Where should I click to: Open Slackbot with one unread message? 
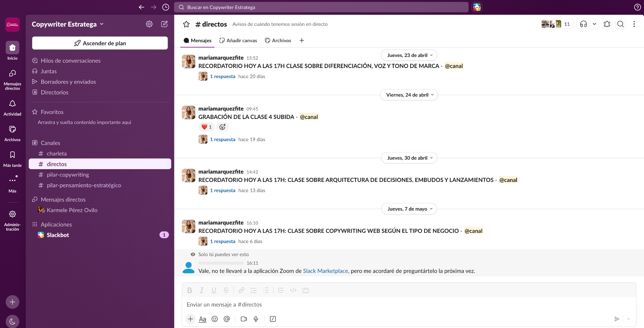[100, 235]
